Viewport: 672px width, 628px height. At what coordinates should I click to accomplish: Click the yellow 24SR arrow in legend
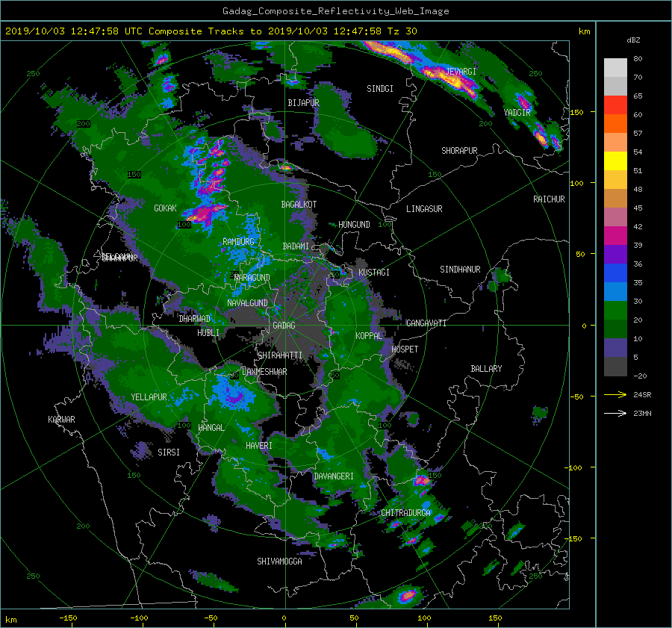tap(615, 395)
